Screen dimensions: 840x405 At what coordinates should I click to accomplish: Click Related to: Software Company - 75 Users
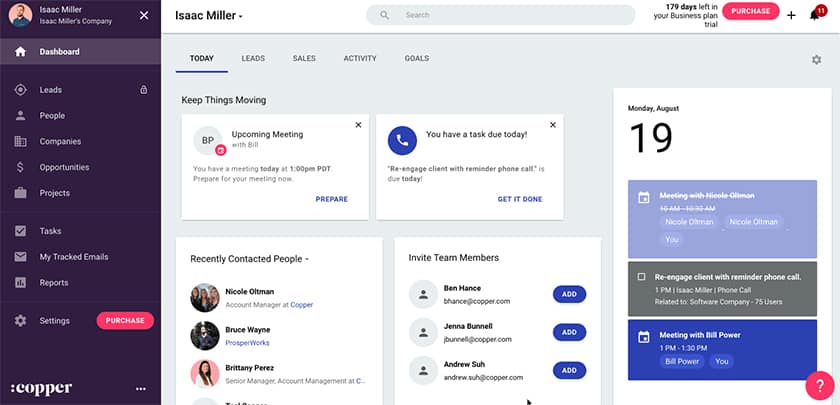pos(718,302)
